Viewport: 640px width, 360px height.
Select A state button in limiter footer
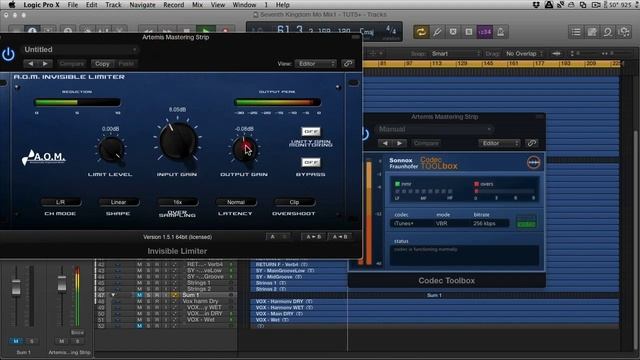[273, 237]
